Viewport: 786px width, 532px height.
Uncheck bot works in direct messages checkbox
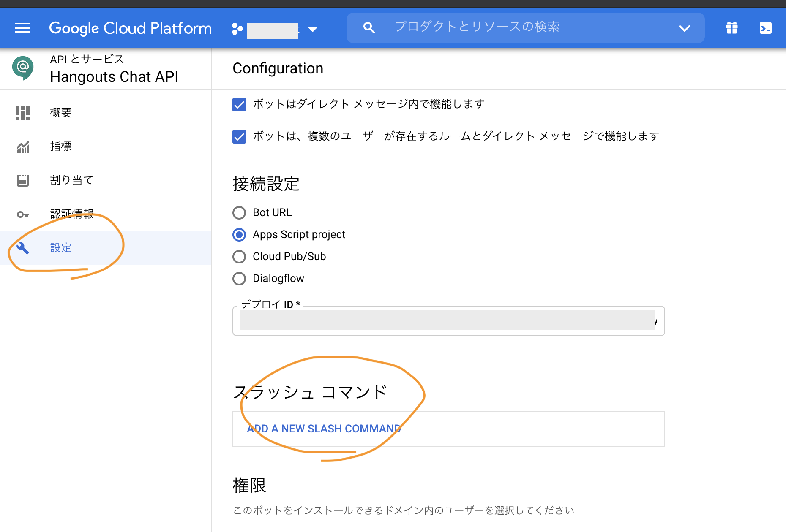pyautogui.click(x=239, y=104)
